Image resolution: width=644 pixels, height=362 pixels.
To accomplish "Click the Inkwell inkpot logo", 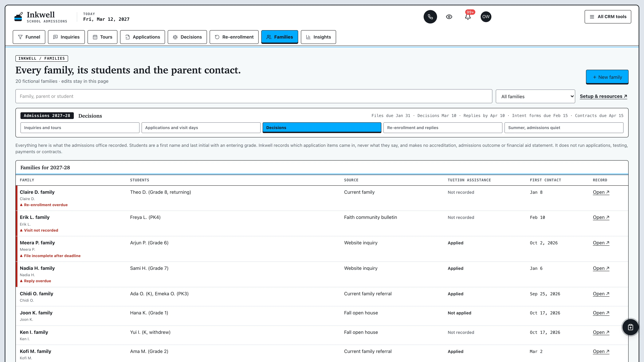I will (18, 17).
